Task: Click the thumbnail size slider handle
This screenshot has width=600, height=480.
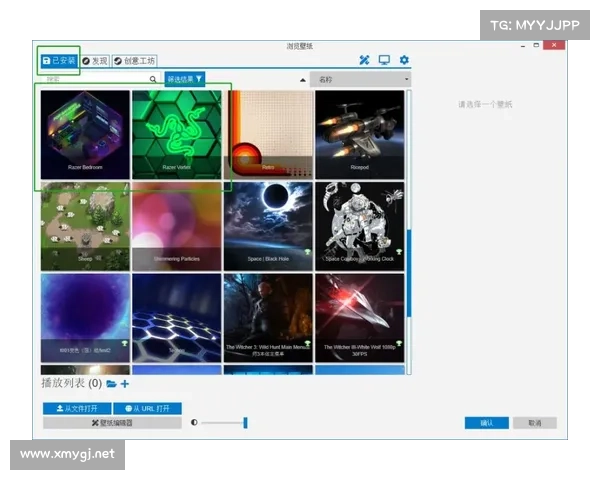Action: point(245,423)
